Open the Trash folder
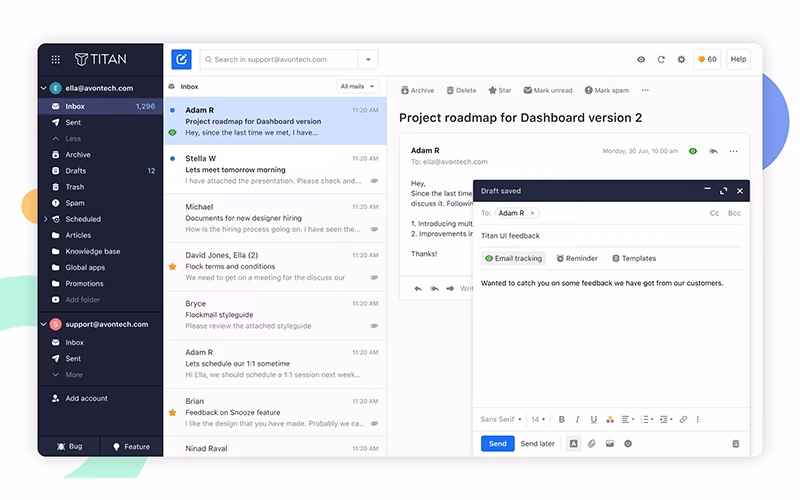 [x=101, y=187]
